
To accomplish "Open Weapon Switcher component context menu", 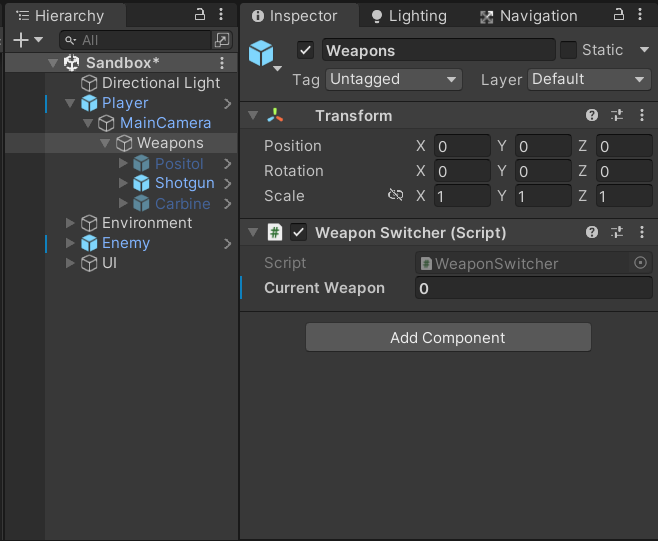I will [x=642, y=232].
